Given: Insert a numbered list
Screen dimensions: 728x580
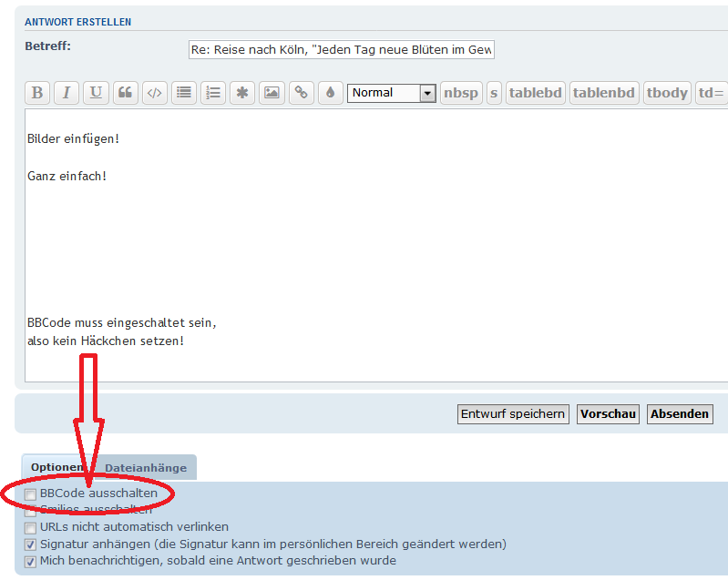Looking at the screenshot, I should [x=213, y=93].
